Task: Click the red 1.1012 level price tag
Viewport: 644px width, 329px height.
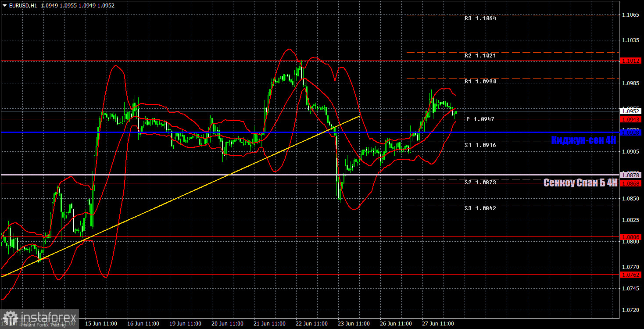Action: click(x=631, y=61)
